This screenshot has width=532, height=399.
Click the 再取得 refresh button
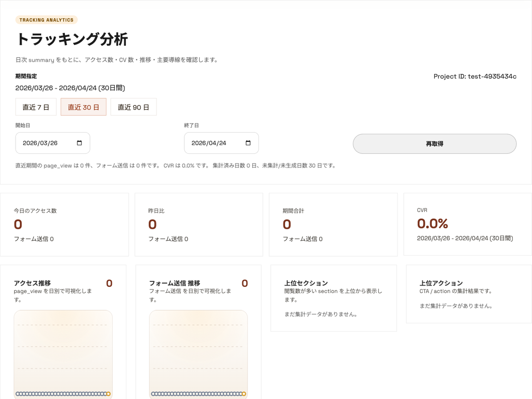tap(434, 144)
